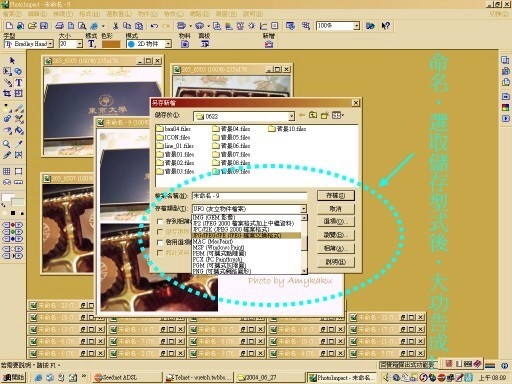The image size is (512, 384).
Task: Click the 相簿(A)... Album button
Action: point(336,248)
